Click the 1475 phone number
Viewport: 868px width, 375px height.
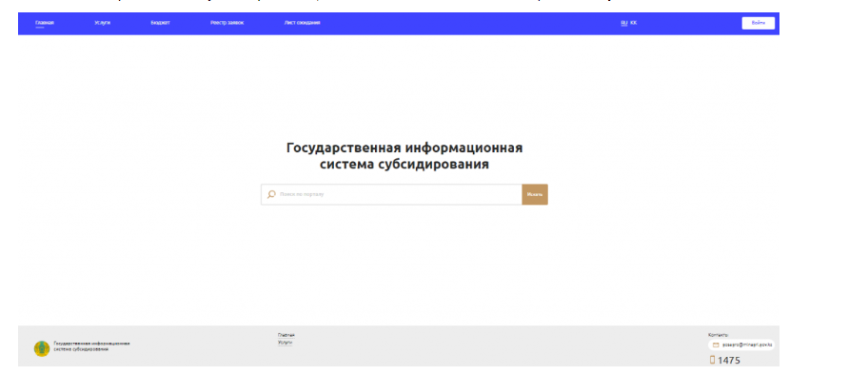tap(728, 361)
